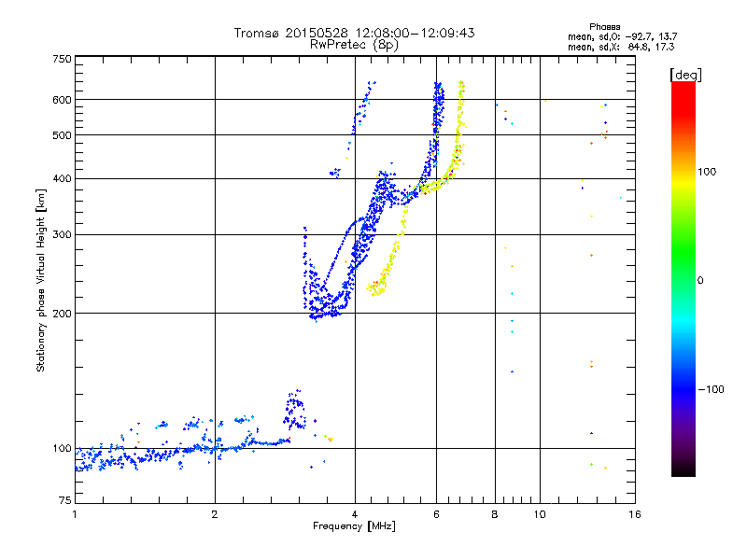Click the x-axis tick label "4"

click(355, 514)
